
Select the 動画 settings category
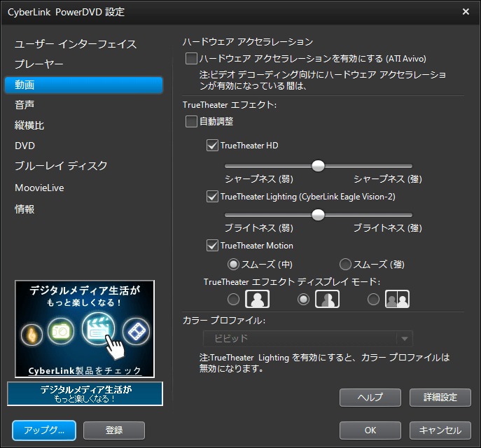(x=83, y=85)
